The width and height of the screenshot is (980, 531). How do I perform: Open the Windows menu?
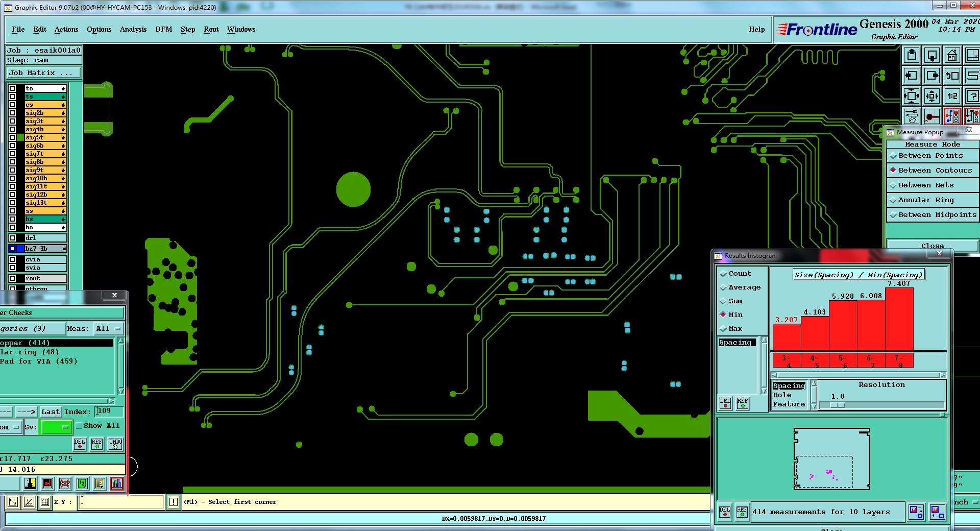[x=241, y=30]
